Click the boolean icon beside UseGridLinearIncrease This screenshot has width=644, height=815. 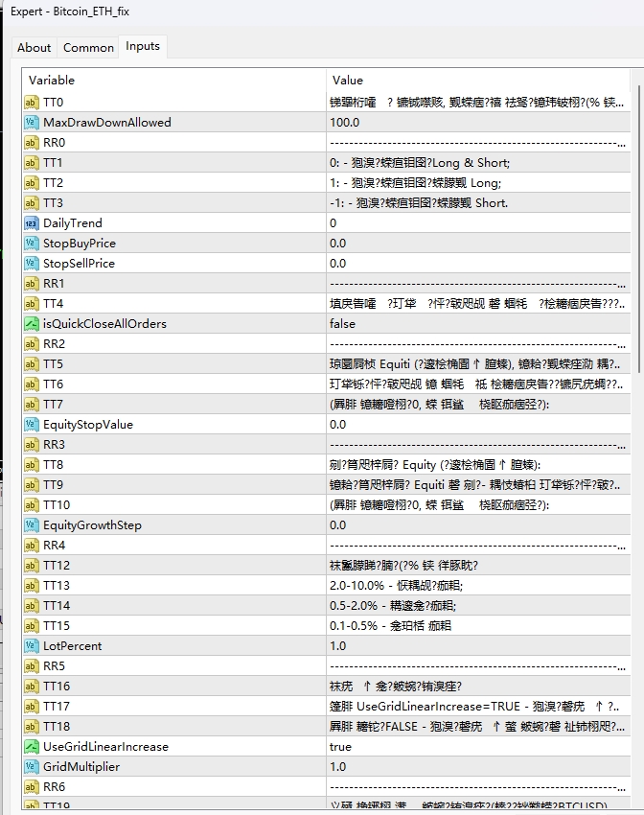pos(32,747)
